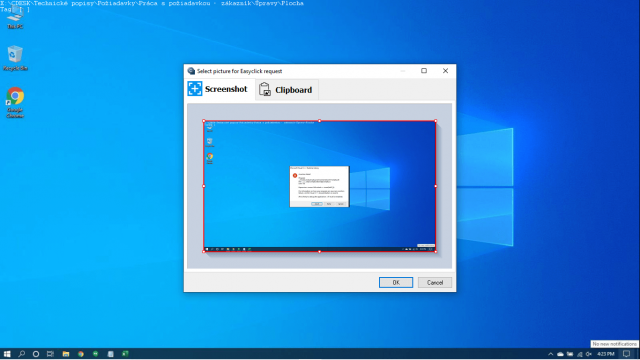Click the OneDrive cloud tray icon

pos(560,354)
